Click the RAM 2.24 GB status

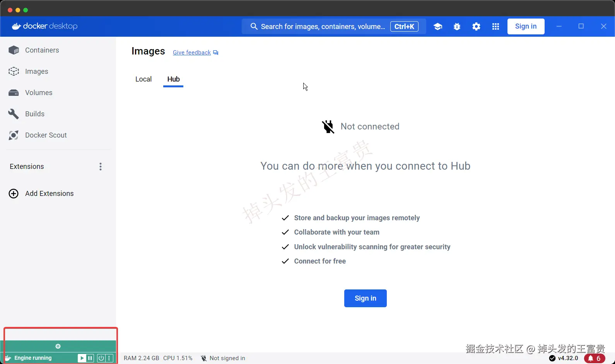[142, 358]
